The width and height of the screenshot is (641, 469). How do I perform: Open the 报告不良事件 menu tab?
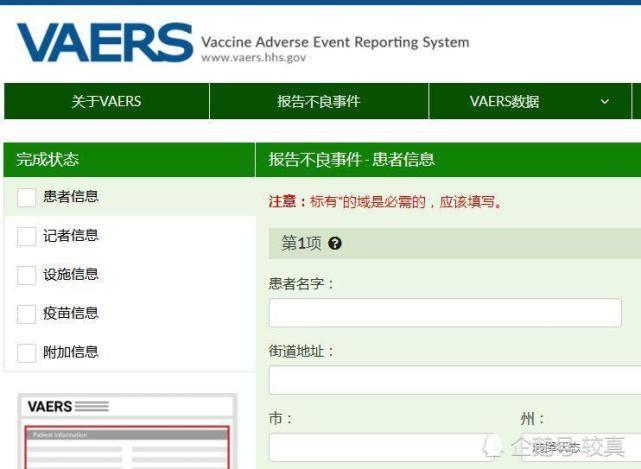tap(319, 101)
